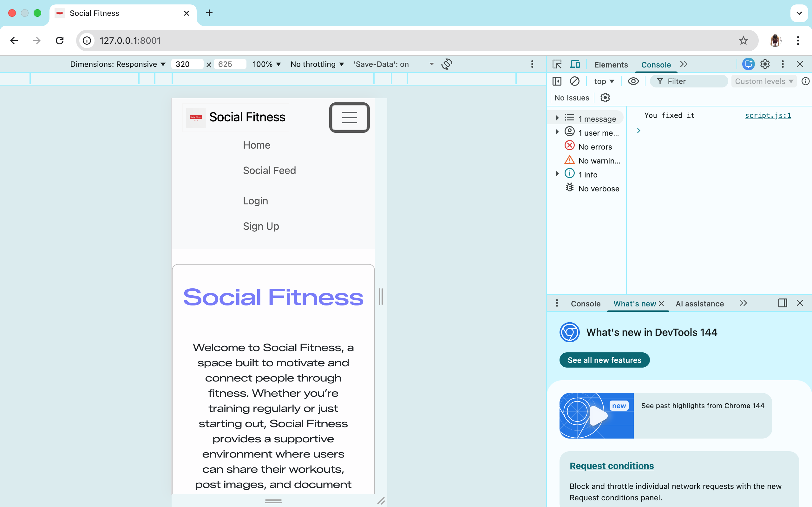Rotate the emulated device viewport
Viewport: 812px width, 507px height.
point(447,64)
